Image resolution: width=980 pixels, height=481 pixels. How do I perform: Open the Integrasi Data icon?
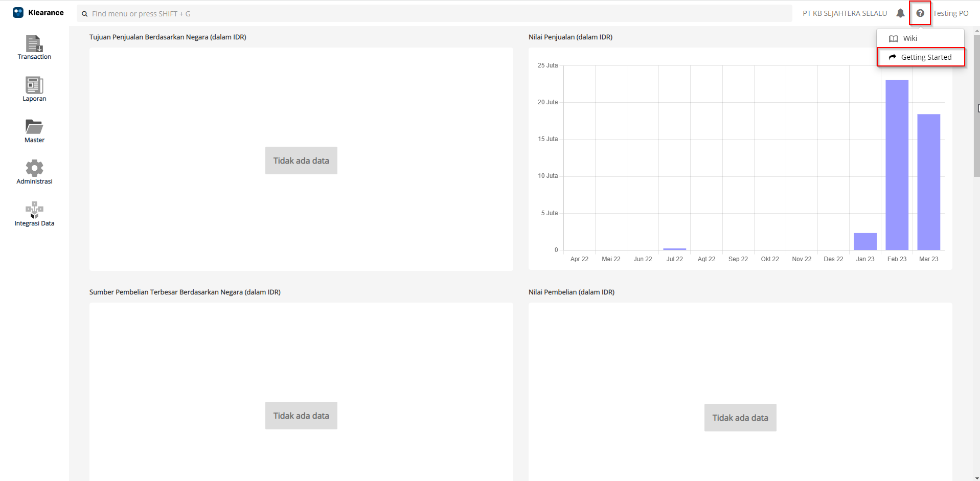[x=34, y=214]
